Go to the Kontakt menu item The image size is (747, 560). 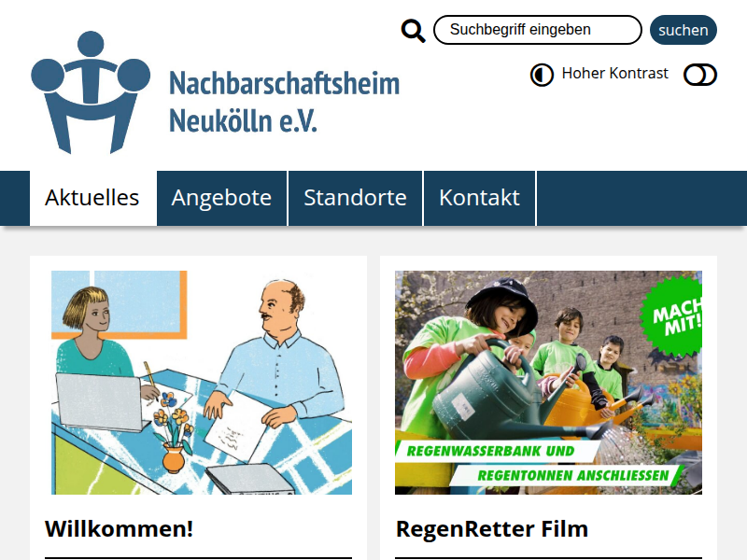click(x=479, y=198)
